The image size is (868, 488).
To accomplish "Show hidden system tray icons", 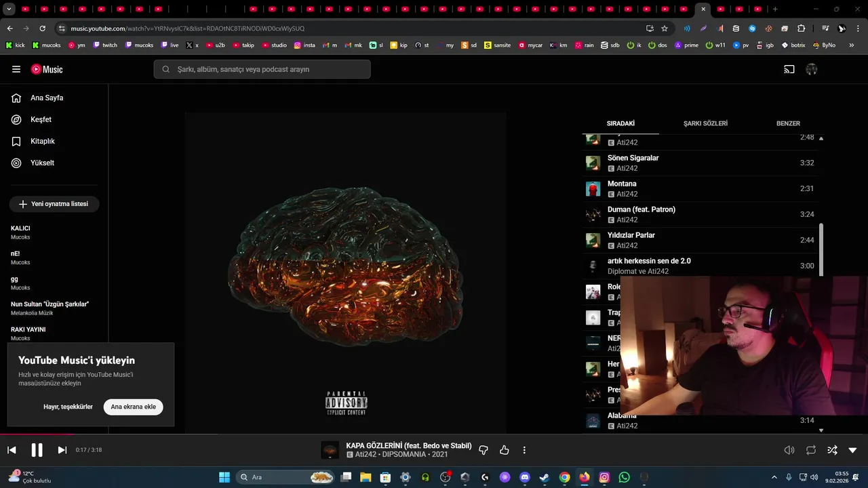I will (x=775, y=477).
